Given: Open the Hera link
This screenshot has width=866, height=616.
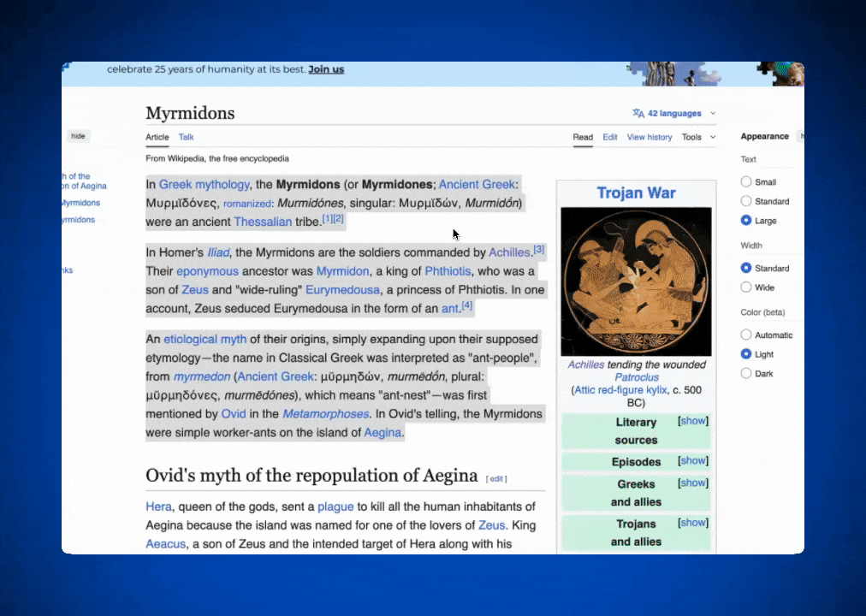Looking at the screenshot, I should click(x=158, y=506).
